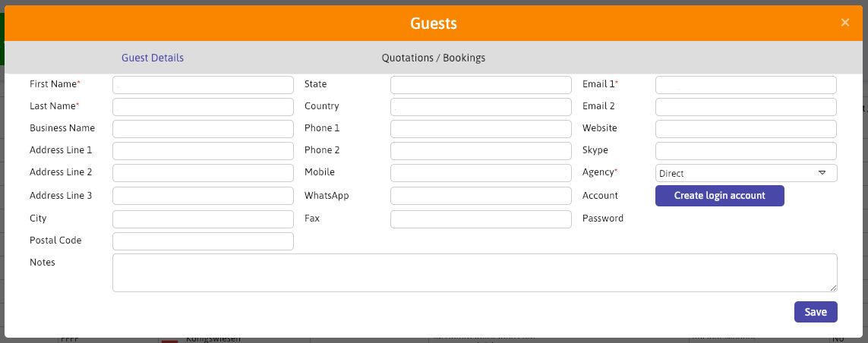
Task: Click the Country input box
Action: coord(481,107)
